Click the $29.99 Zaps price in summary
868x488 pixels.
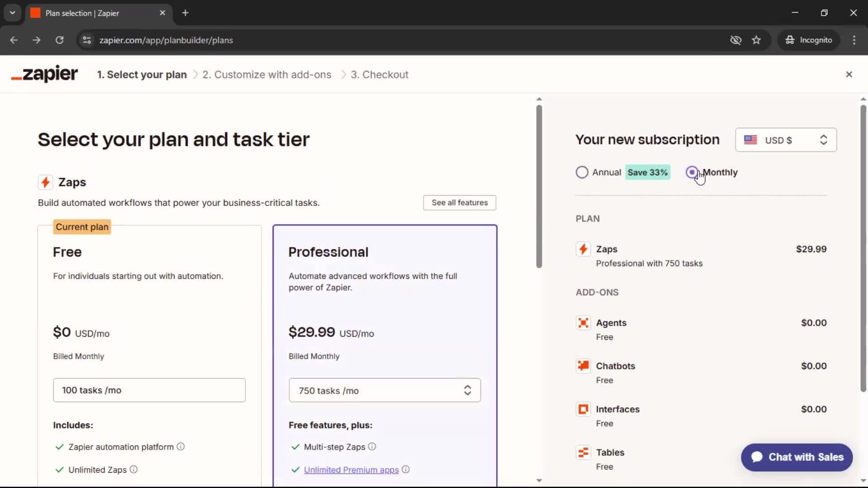pos(811,249)
